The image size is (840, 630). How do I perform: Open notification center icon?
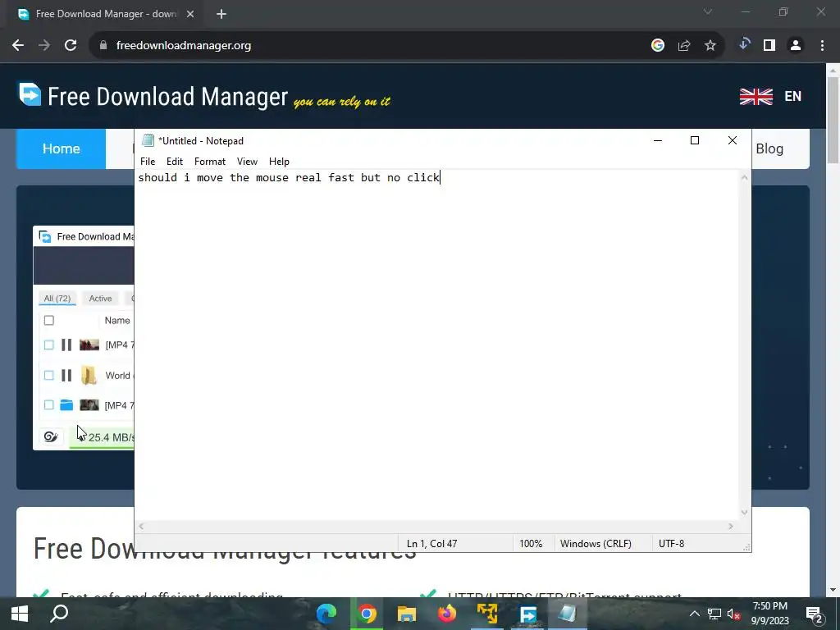[x=815, y=614]
